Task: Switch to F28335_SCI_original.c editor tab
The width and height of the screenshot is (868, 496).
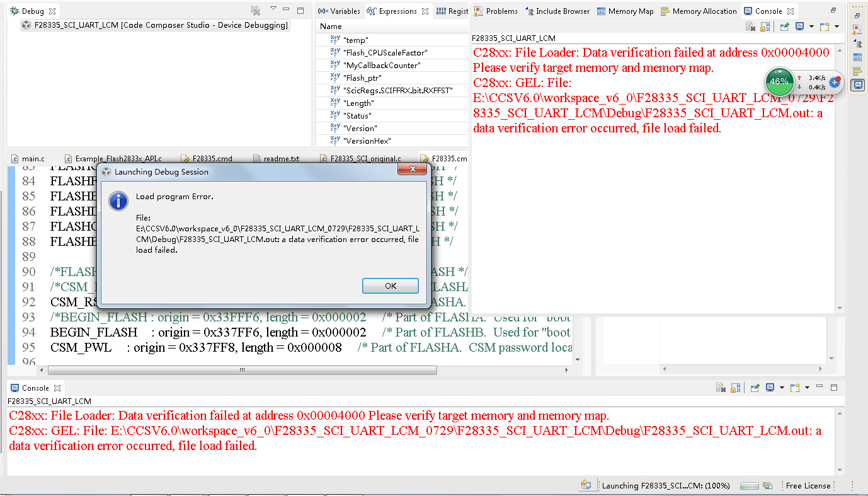Action: 360,159
